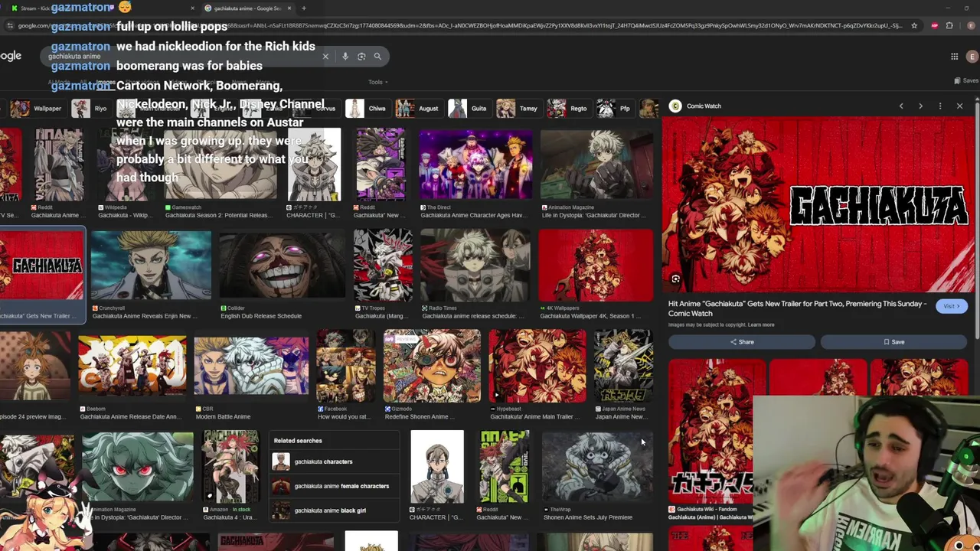Select the Tamsy filter chip
The height and width of the screenshot is (551, 980).
[x=518, y=109]
